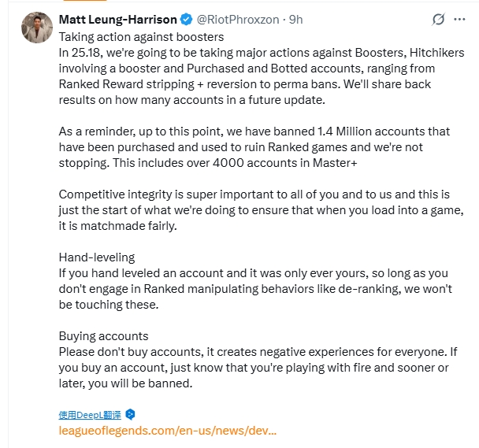Click the "Please don't buy accounts" paragraph

258,368
